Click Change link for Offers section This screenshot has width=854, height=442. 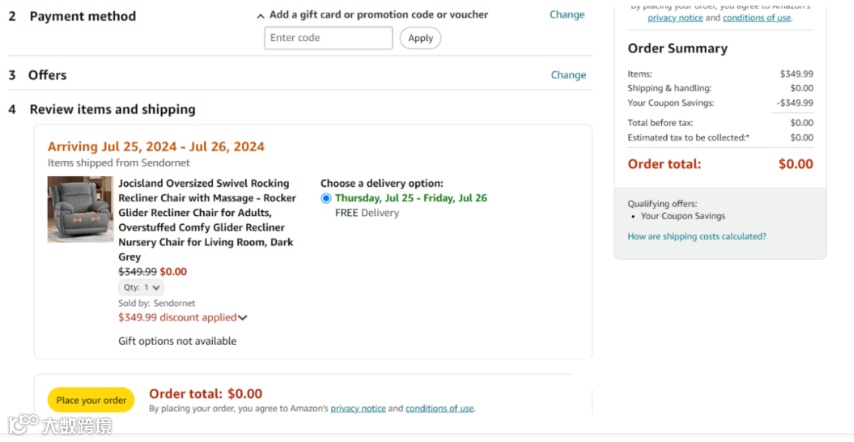point(568,75)
